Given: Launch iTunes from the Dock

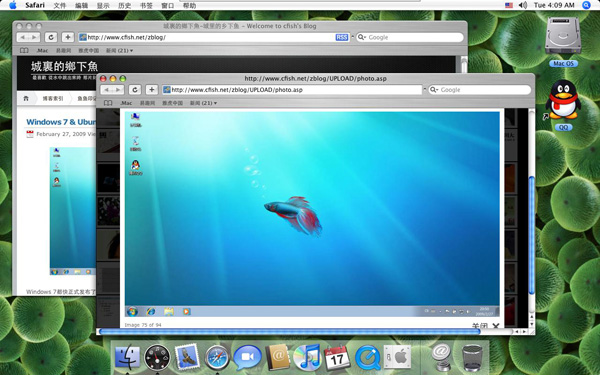Looking at the screenshot, I should coord(307,357).
